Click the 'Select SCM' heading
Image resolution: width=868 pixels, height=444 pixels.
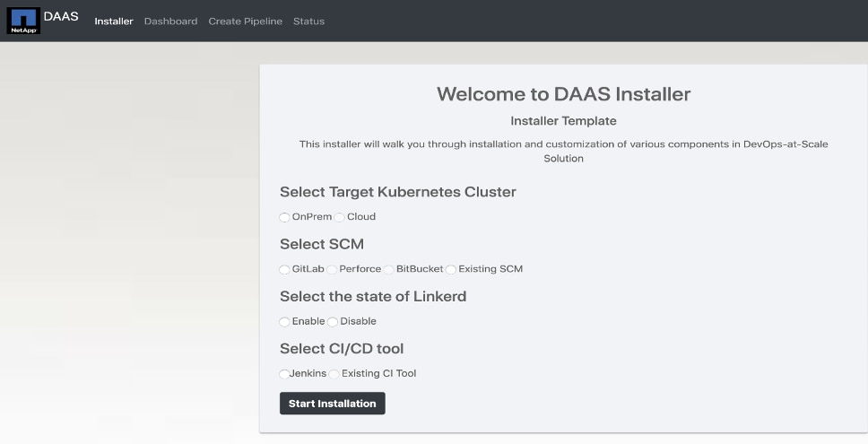[x=322, y=244]
